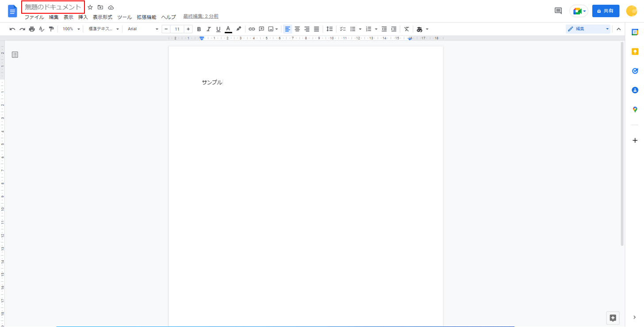Insert a numbered list
644x327 pixels.
pyautogui.click(x=368, y=29)
